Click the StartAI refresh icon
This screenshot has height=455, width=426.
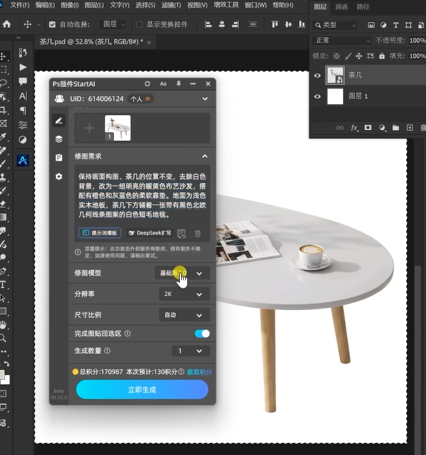point(147,84)
